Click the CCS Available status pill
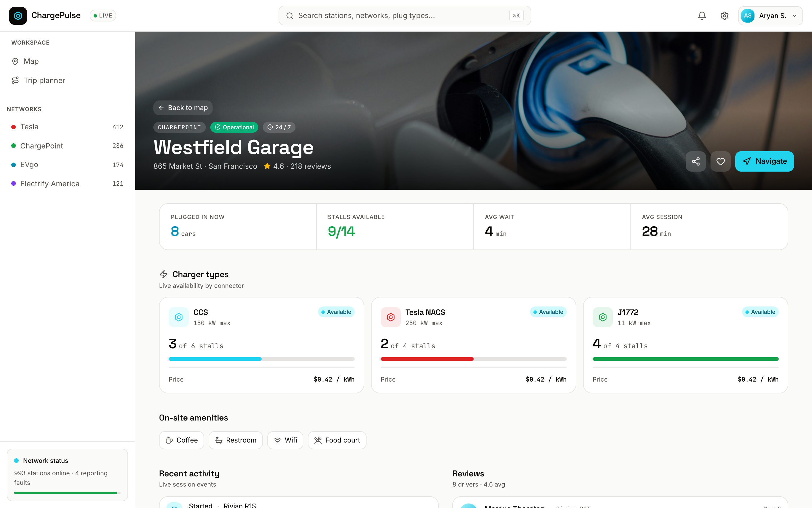 336,312
